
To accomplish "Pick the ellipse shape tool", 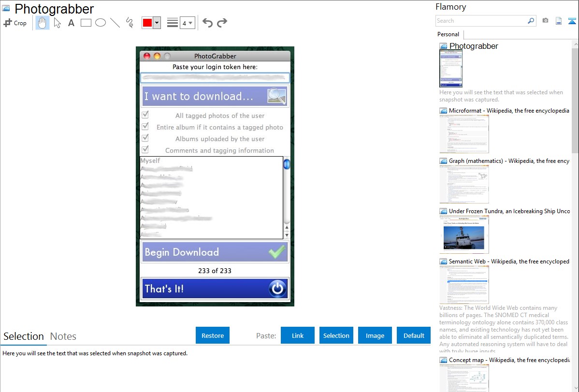I will tap(101, 23).
